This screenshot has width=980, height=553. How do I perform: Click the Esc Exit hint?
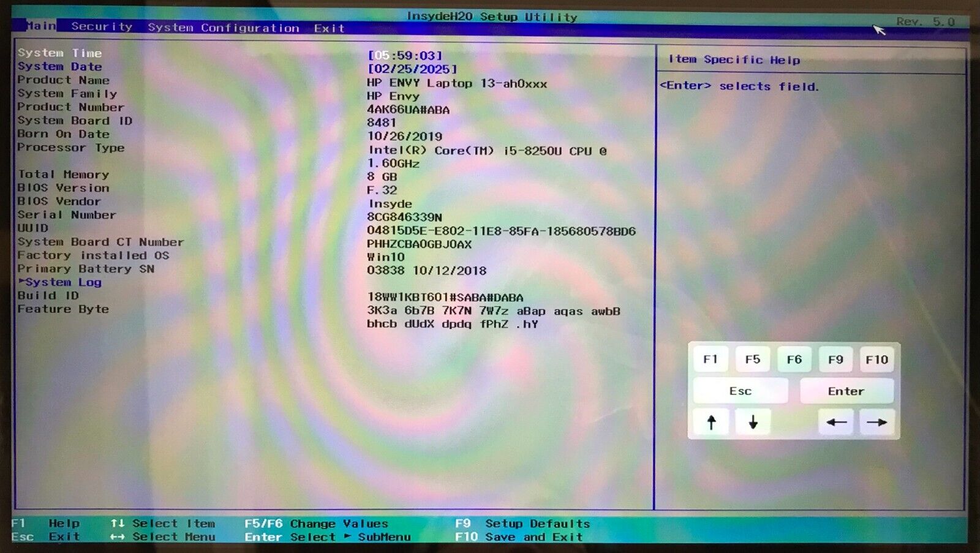pos(46,537)
